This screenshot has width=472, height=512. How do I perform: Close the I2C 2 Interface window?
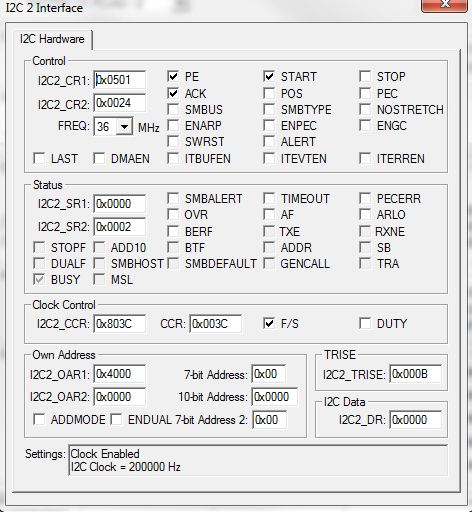tap(444, 5)
